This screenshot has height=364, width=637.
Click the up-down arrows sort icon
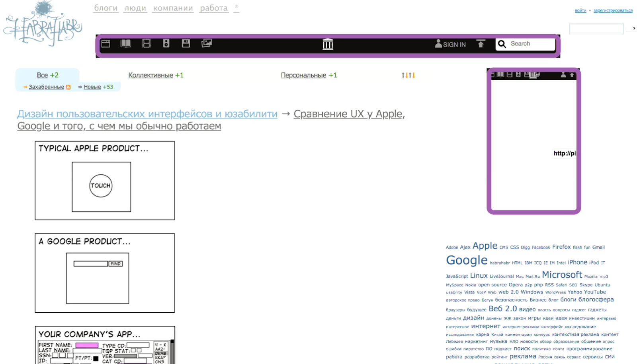408,75
